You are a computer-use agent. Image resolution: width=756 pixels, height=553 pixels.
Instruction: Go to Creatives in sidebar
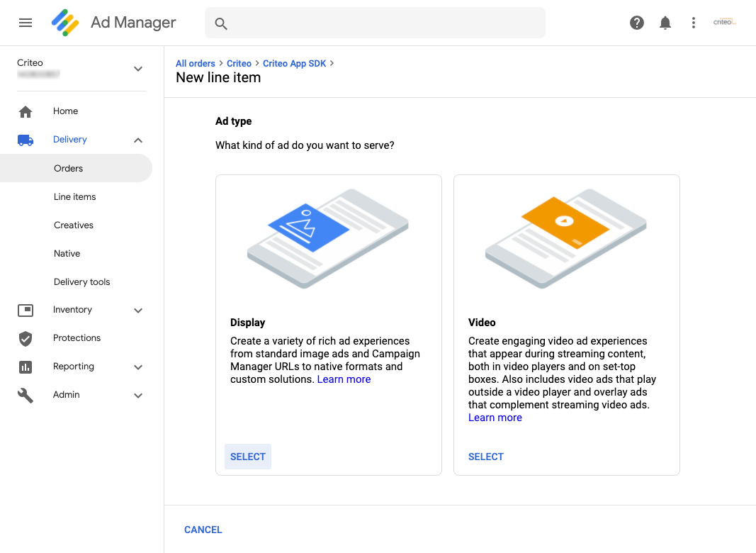click(74, 225)
